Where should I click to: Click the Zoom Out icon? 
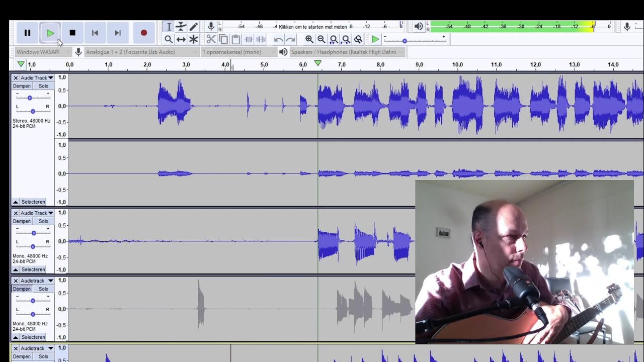(x=321, y=39)
